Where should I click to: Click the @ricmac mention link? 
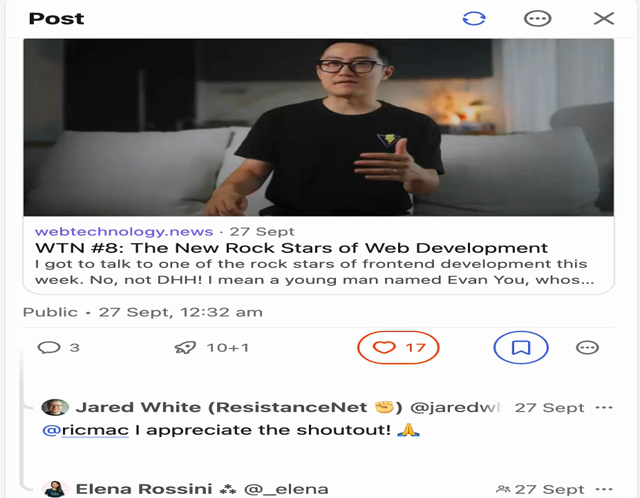click(x=86, y=430)
